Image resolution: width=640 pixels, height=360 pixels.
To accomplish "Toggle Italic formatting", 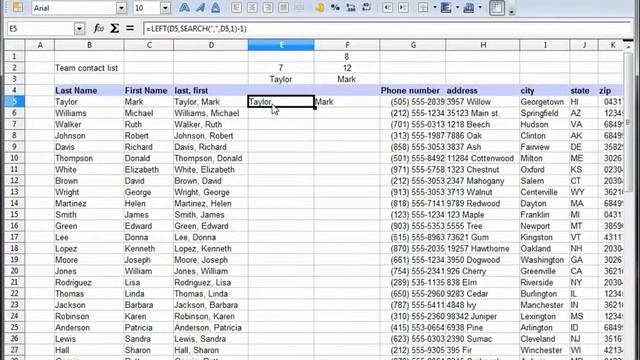I will pyautogui.click(x=200, y=8).
